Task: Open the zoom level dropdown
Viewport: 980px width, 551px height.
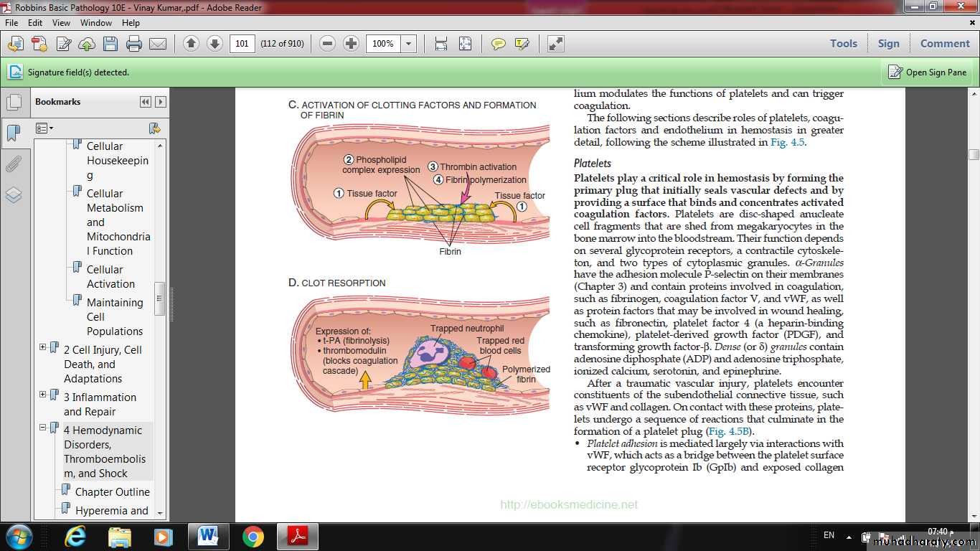Action: 408,44
